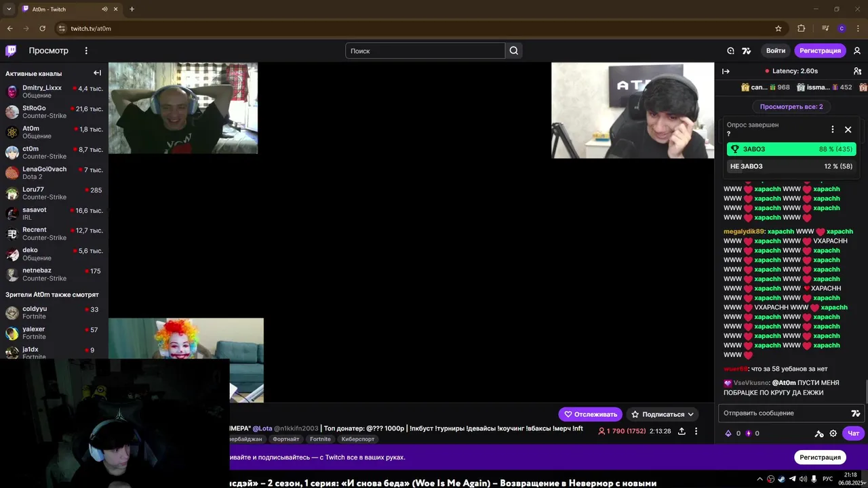Open the yalexer Fortnite channel
The image size is (868, 488).
point(54,333)
